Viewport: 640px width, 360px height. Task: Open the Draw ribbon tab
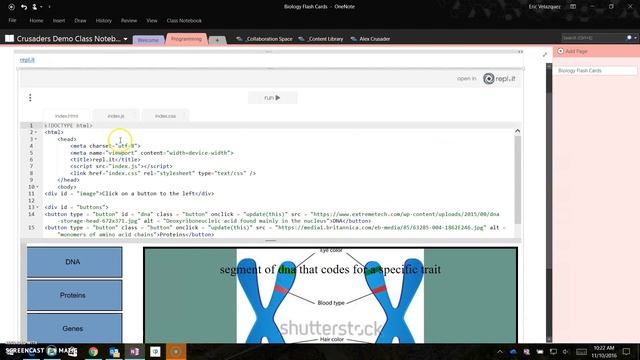pos(80,20)
